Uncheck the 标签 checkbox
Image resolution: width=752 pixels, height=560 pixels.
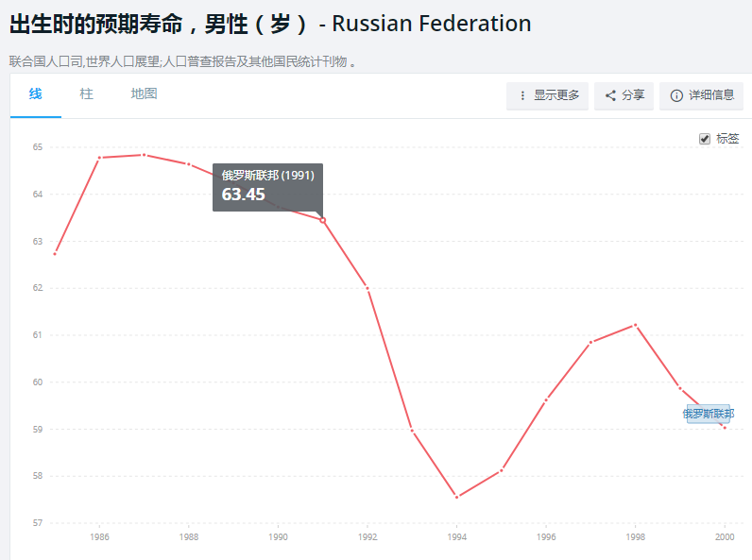pyautogui.click(x=705, y=139)
